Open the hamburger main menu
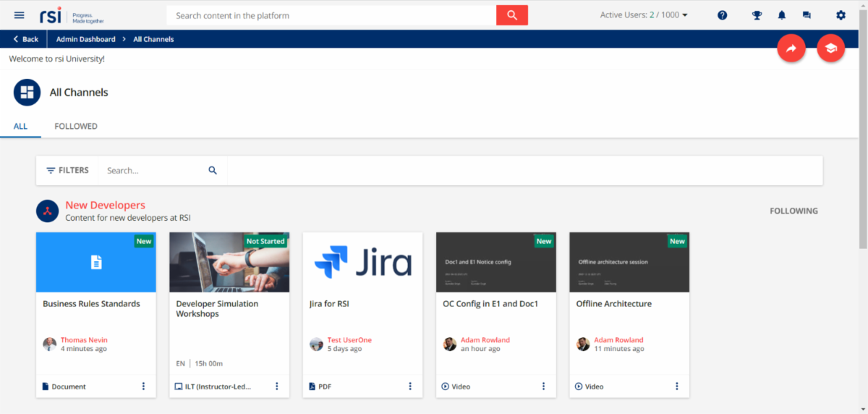 pos(20,15)
